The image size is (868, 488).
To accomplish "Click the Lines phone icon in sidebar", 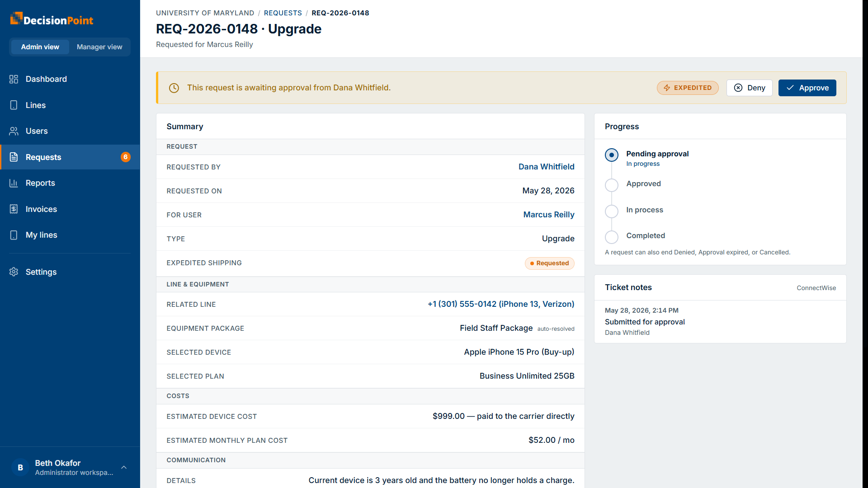I will pyautogui.click(x=14, y=105).
